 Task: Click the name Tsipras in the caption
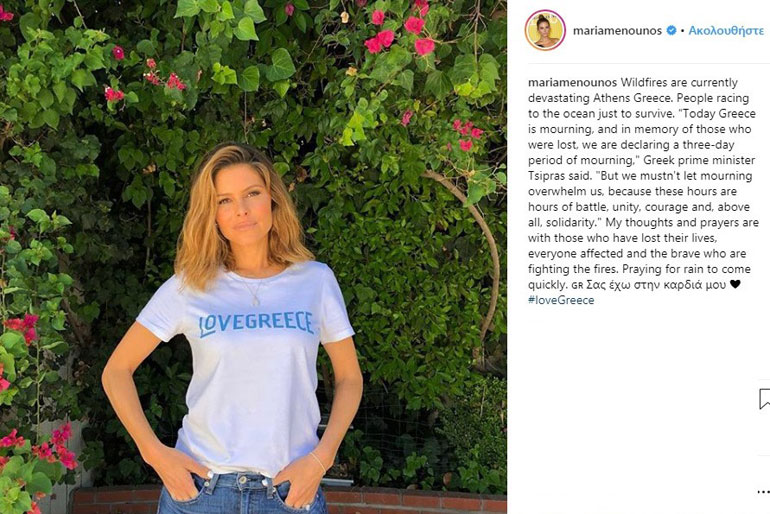(545, 176)
